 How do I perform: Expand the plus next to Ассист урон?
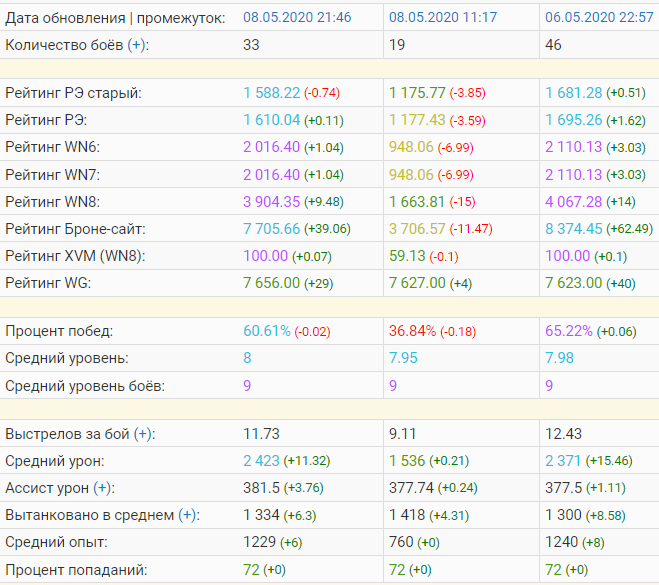pyautogui.click(x=103, y=488)
